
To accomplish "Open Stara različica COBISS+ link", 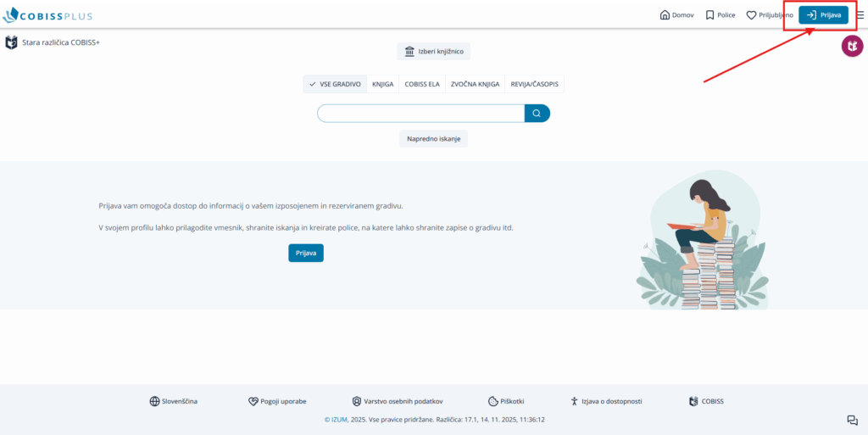I will 53,42.
